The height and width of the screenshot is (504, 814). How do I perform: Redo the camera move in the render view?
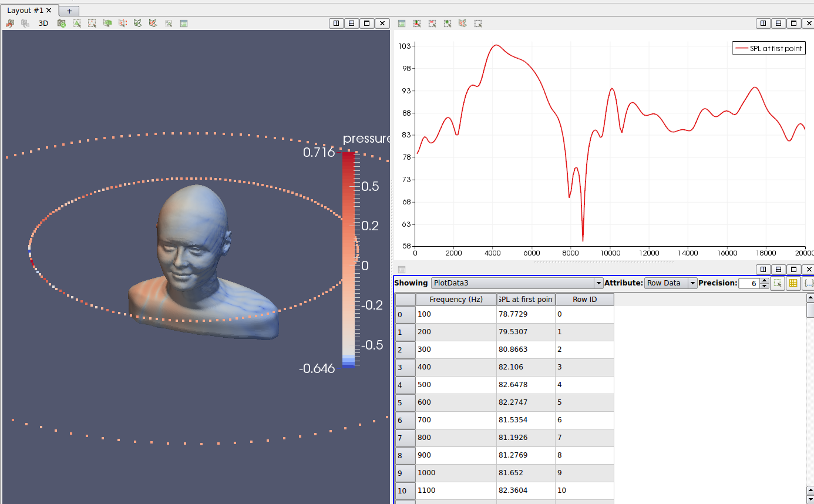(x=25, y=23)
